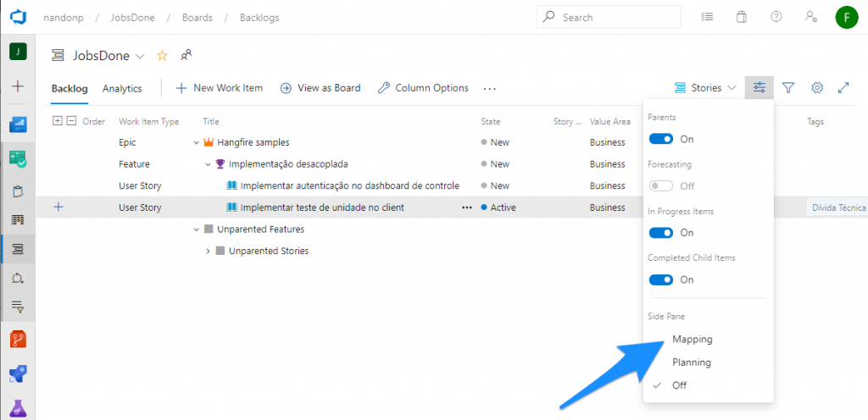Turn off the Parents toggle
Screen dimensions: 868x420
(x=661, y=139)
